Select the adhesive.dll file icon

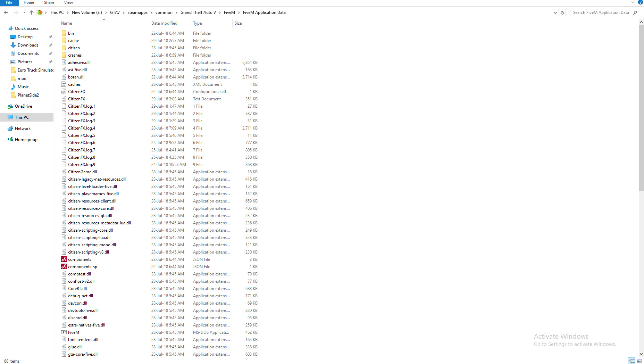tap(64, 63)
